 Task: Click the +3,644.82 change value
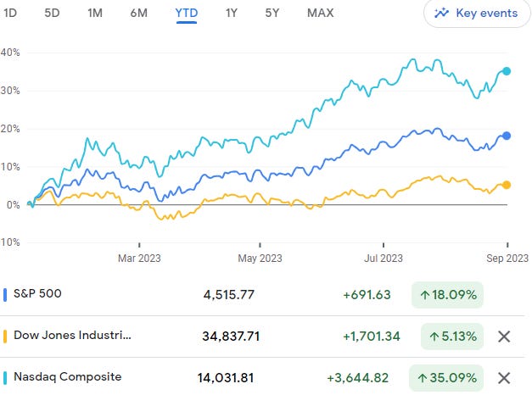tap(357, 378)
